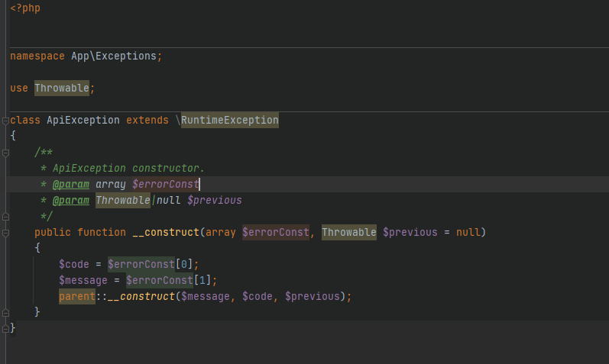Click App\Exceptions namespace name
The width and height of the screenshot is (609, 364).
[x=113, y=56]
